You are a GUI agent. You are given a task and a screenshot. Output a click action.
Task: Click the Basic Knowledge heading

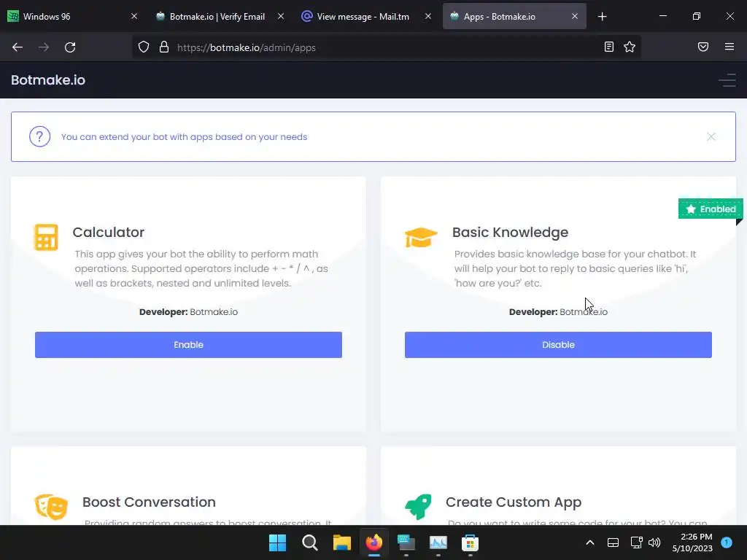pos(510,233)
